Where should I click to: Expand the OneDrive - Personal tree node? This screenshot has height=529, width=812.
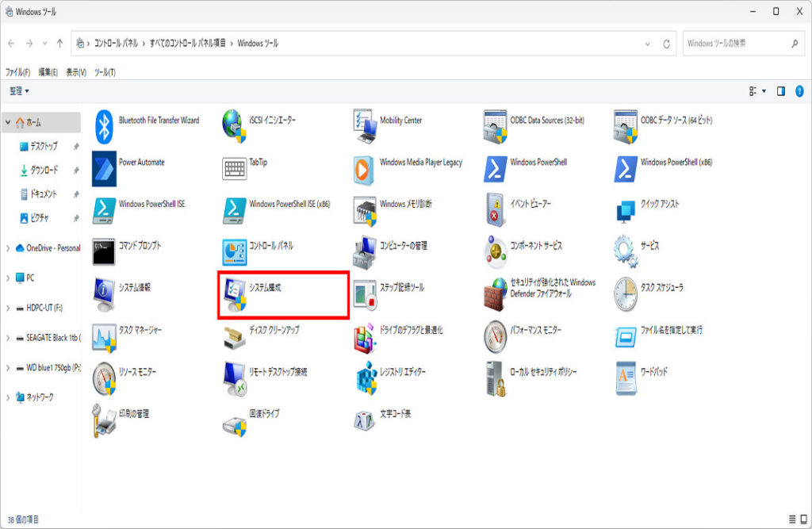[8, 248]
